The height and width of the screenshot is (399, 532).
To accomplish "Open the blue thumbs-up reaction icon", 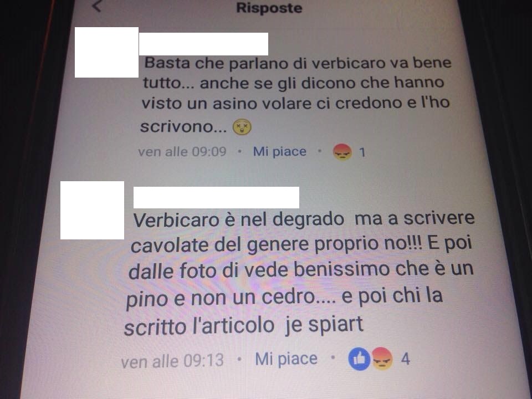I will (x=359, y=359).
